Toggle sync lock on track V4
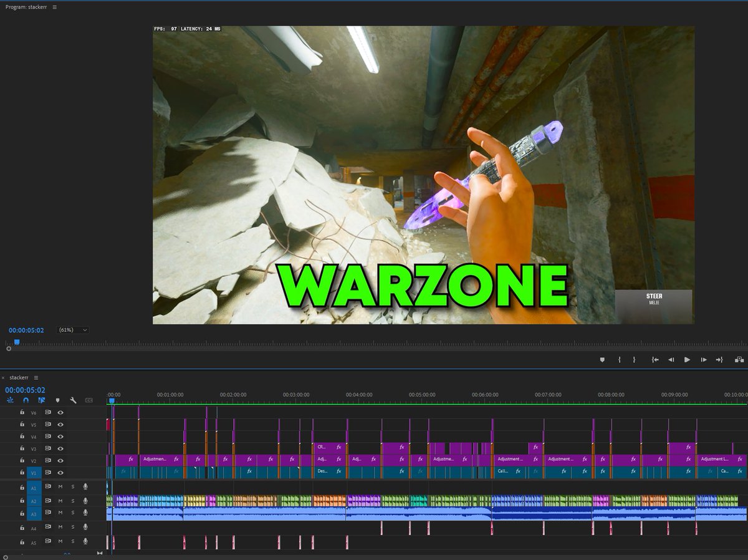The height and width of the screenshot is (560, 748). pos(48,437)
